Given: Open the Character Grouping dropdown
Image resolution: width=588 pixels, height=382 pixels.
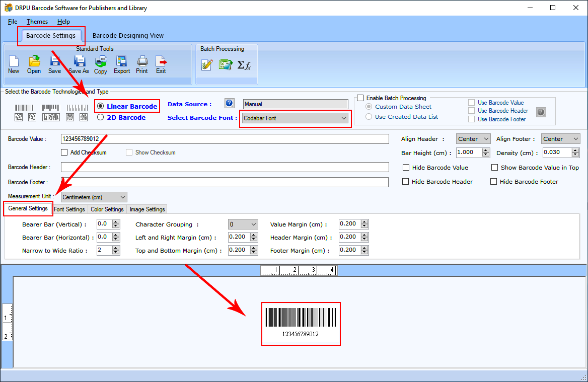Looking at the screenshot, I should point(243,224).
